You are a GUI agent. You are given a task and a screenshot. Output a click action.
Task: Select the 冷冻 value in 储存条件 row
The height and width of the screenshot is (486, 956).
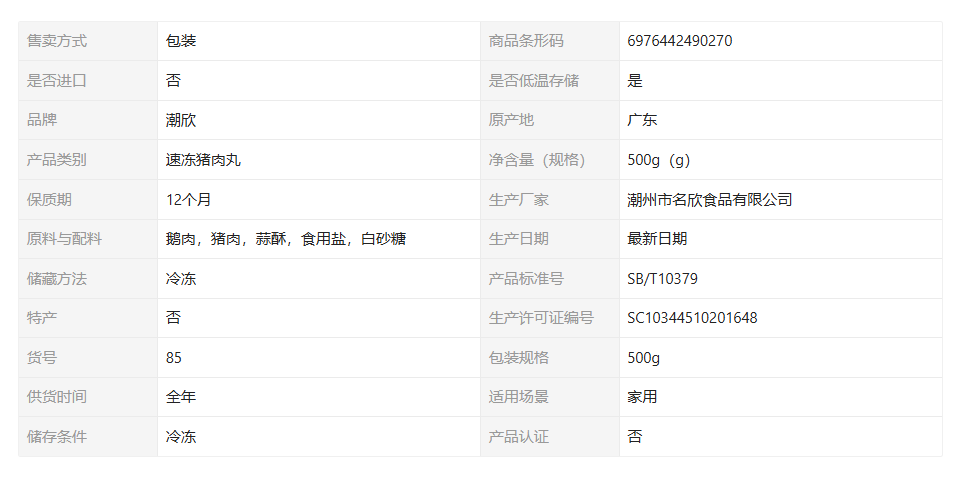181,437
